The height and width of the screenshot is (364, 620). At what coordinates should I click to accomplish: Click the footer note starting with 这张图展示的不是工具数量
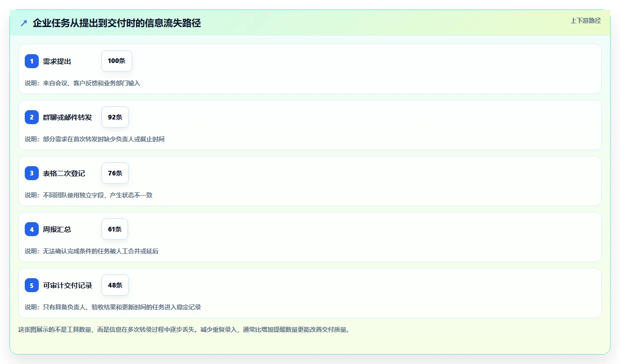pyautogui.click(x=184, y=329)
